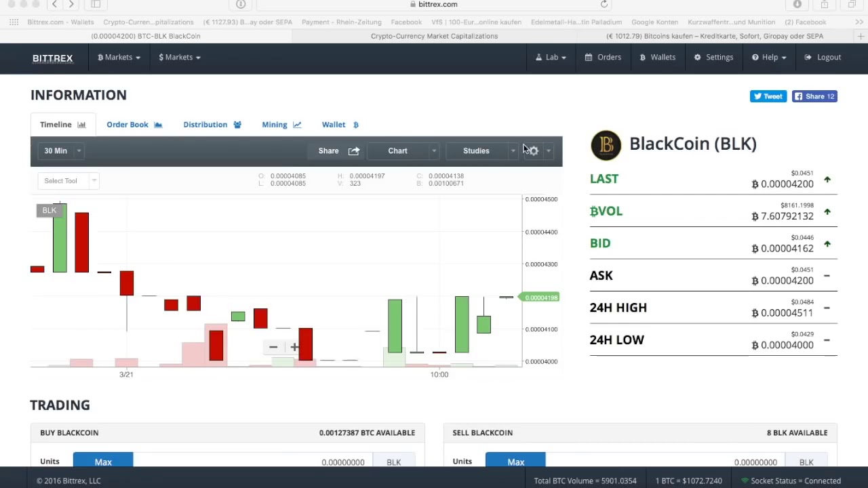
Task: Open the Settings page
Action: point(713,58)
